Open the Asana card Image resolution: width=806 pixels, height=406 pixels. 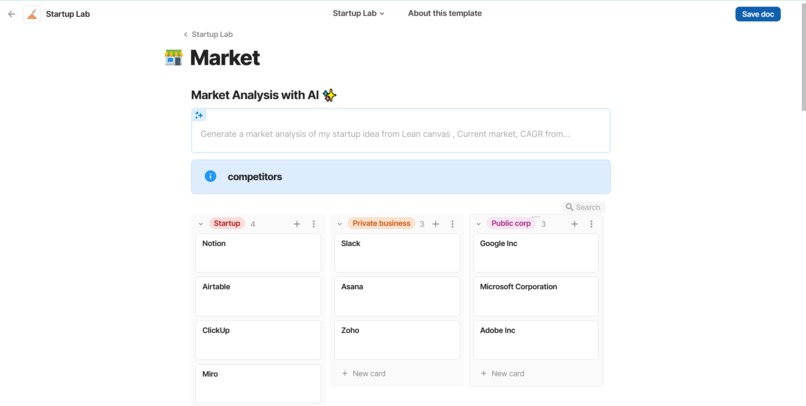pos(397,297)
